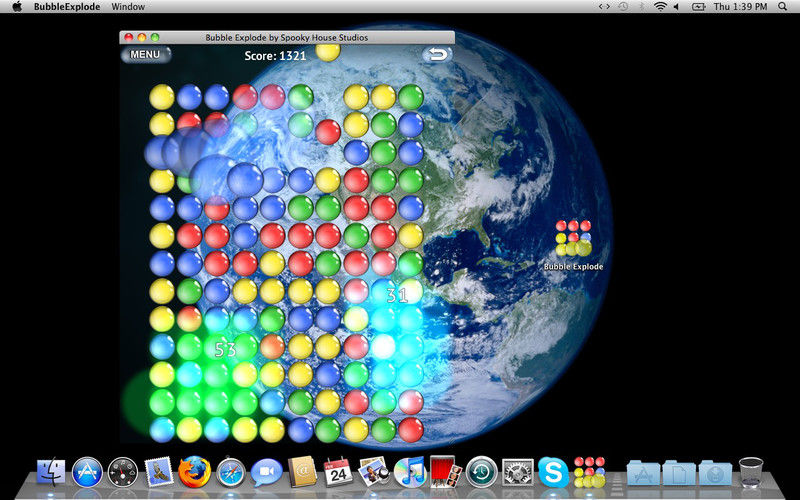Click the Wi-Fi status icon
Image resolution: width=800 pixels, height=500 pixels.
click(x=661, y=7)
